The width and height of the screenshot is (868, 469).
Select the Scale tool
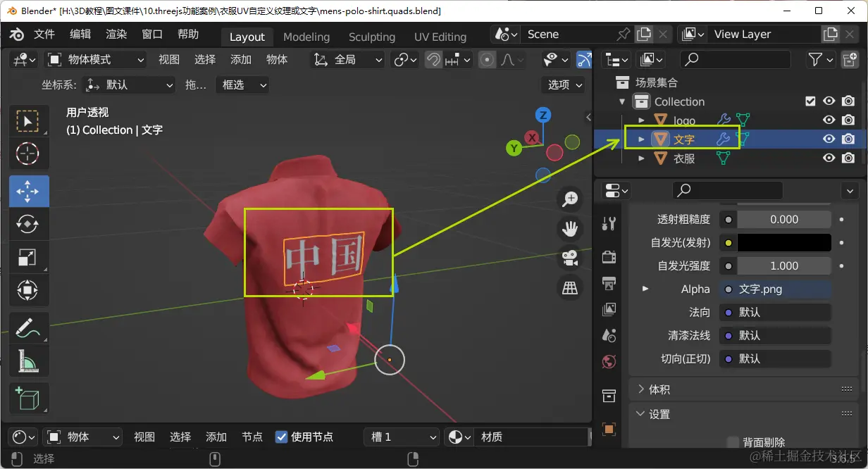(x=28, y=258)
